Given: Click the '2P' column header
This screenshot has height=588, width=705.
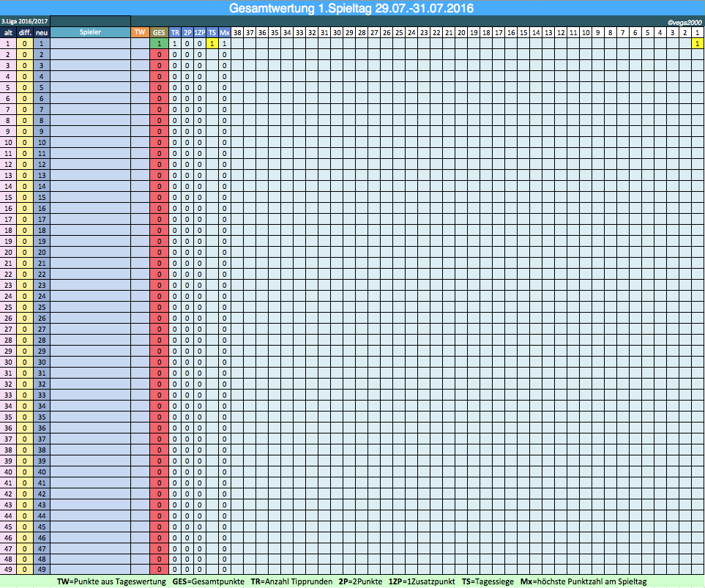Looking at the screenshot, I should pos(187,32).
